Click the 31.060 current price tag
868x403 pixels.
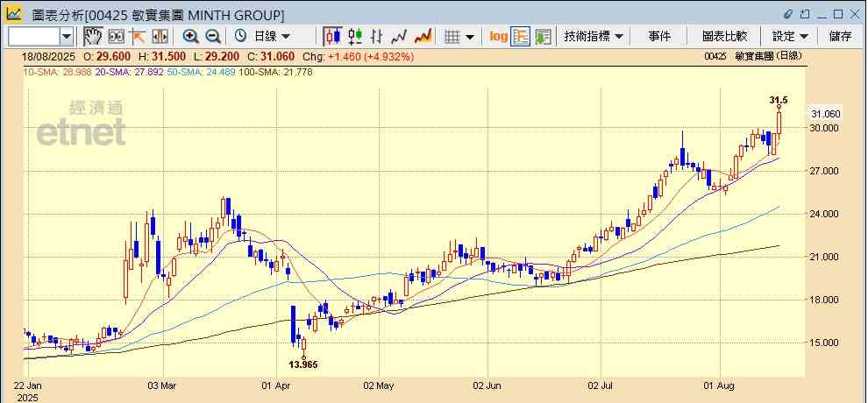pos(825,114)
